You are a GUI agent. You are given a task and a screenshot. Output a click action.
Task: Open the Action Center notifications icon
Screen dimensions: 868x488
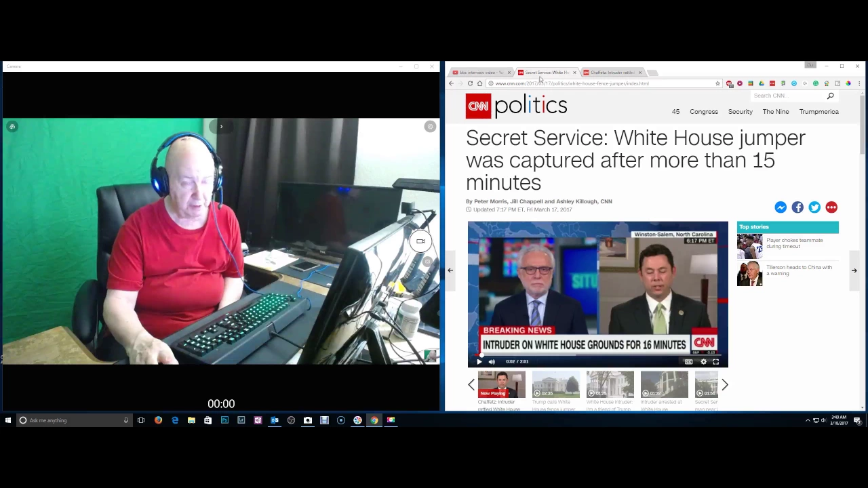coord(858,421)
